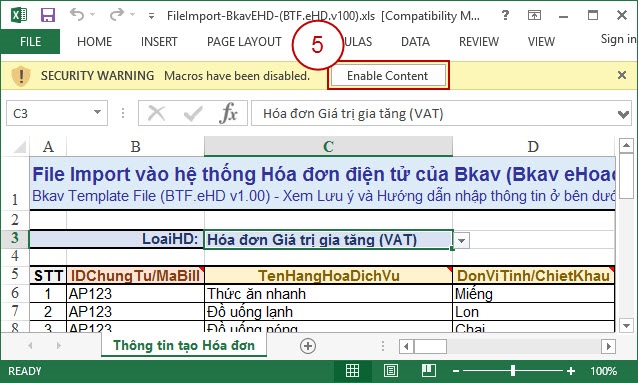
Task: Click the Sign in link
Action: tap(618, 39)
